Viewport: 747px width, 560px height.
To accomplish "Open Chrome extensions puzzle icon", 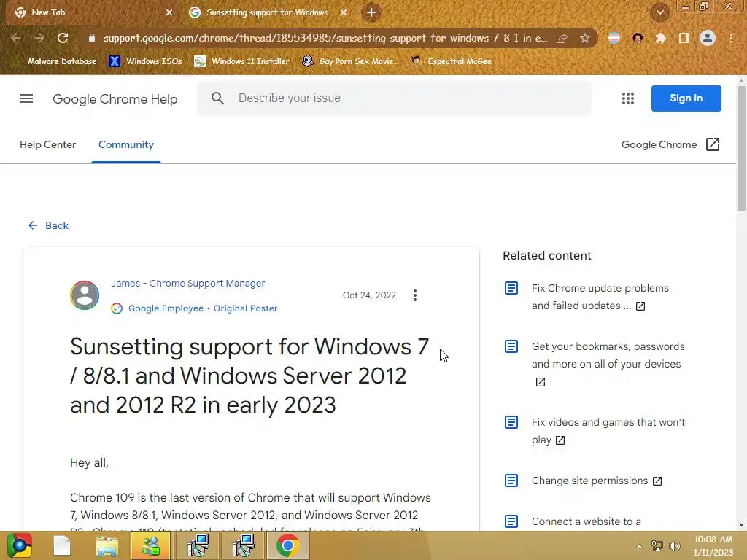I will click(660, 38).
